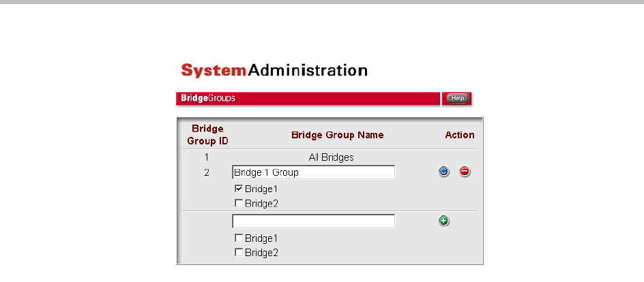Click the blue update icon for Bridge 1 Group
The image size is (644, 282).
[x=444, y=172]
